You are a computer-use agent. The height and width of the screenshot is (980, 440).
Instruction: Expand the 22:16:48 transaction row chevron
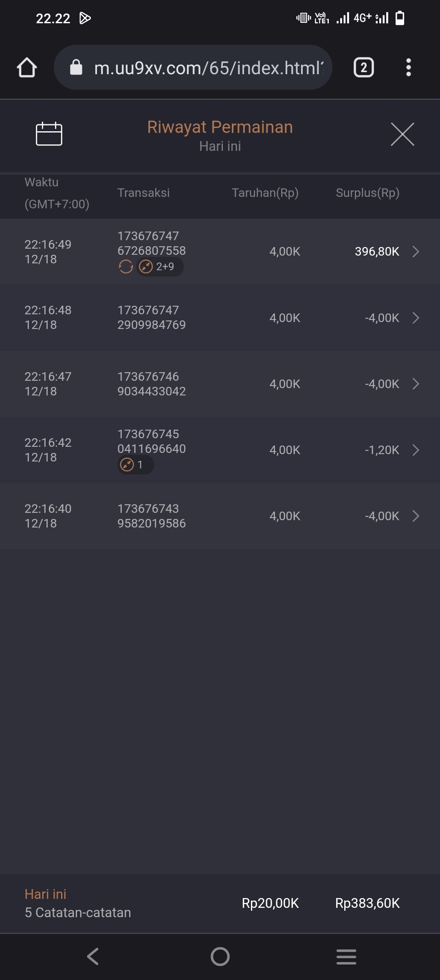point(416,318)
